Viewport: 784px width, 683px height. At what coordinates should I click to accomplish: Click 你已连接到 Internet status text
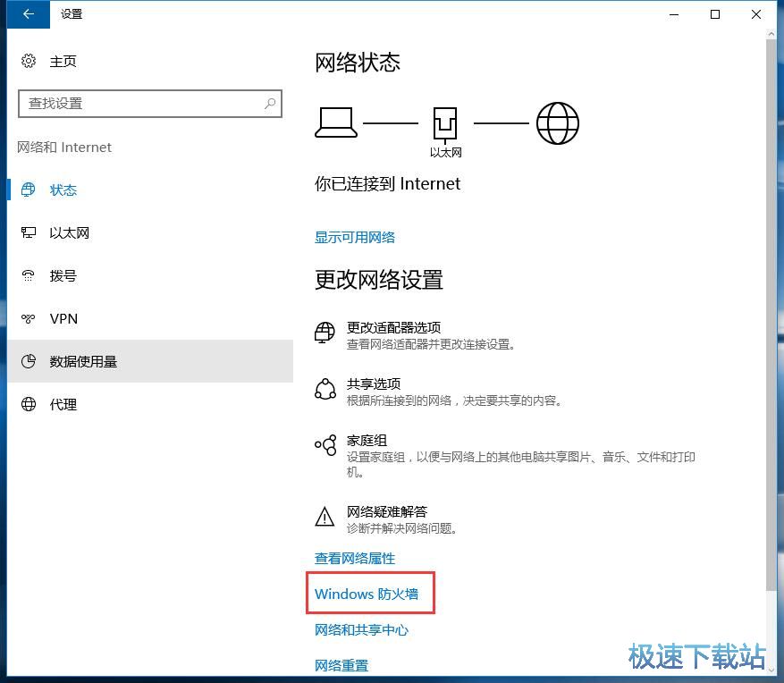[387, 183]
